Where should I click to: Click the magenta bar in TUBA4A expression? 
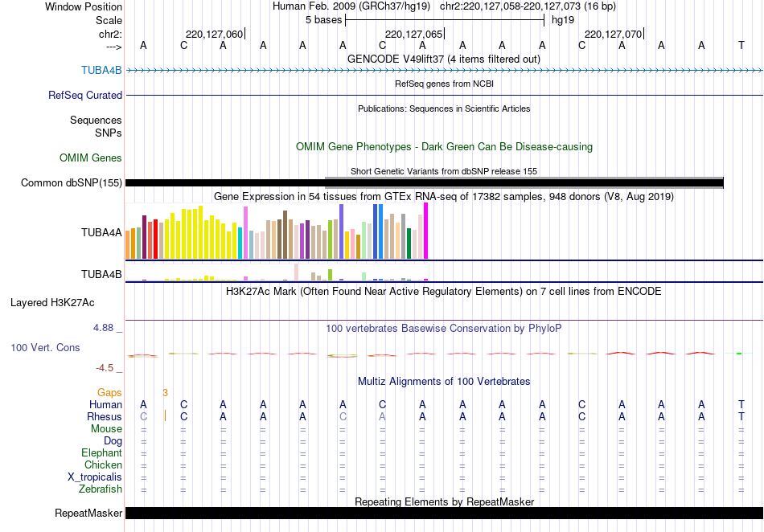point(425,231)
